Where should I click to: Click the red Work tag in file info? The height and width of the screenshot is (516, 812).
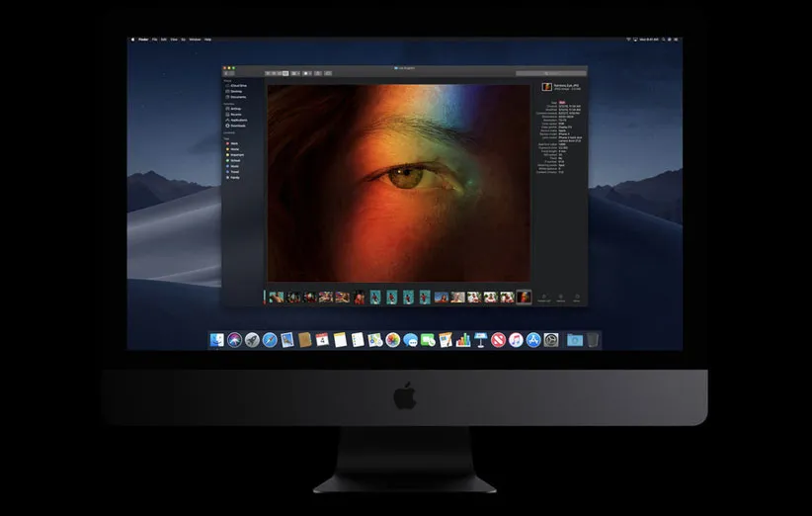pos(562,103)
